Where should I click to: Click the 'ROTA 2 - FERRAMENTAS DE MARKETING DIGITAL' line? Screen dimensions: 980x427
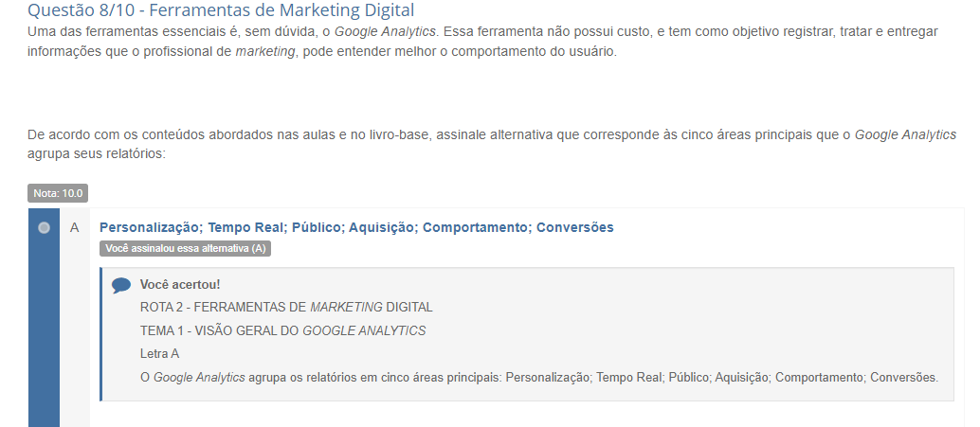[x=285, y=307]
